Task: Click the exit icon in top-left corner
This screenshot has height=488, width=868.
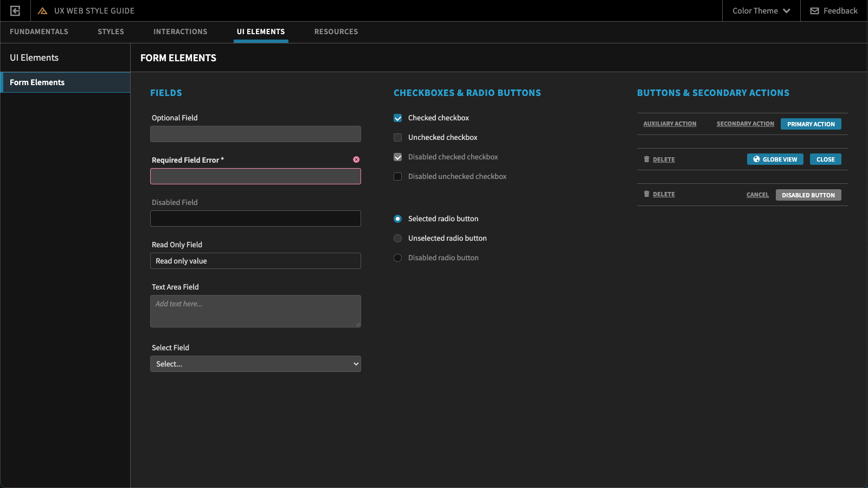Action: pyautogui.click(x=15, y=11)
